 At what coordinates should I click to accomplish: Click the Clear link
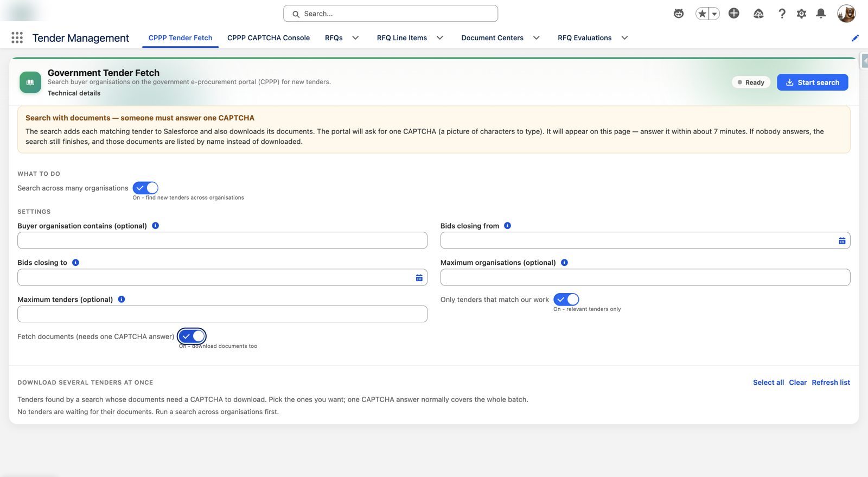pyautogui.click(x=797, y=383)
